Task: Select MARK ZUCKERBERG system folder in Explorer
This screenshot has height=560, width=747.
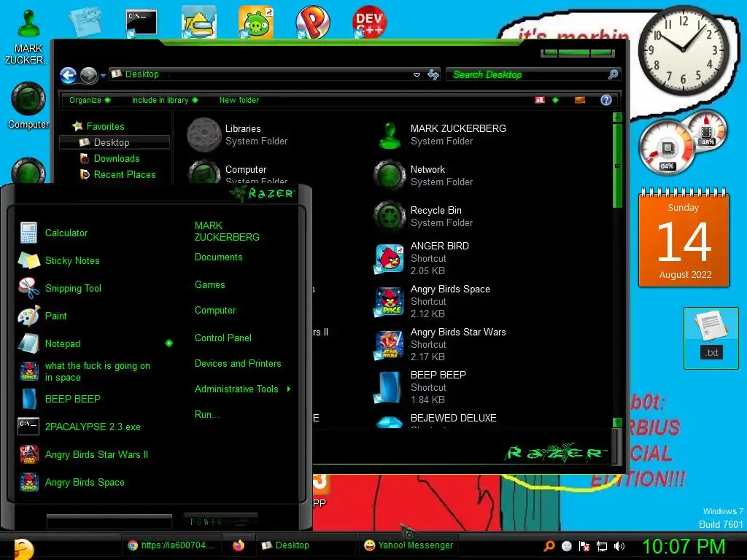Action: [x=441, y=135]
